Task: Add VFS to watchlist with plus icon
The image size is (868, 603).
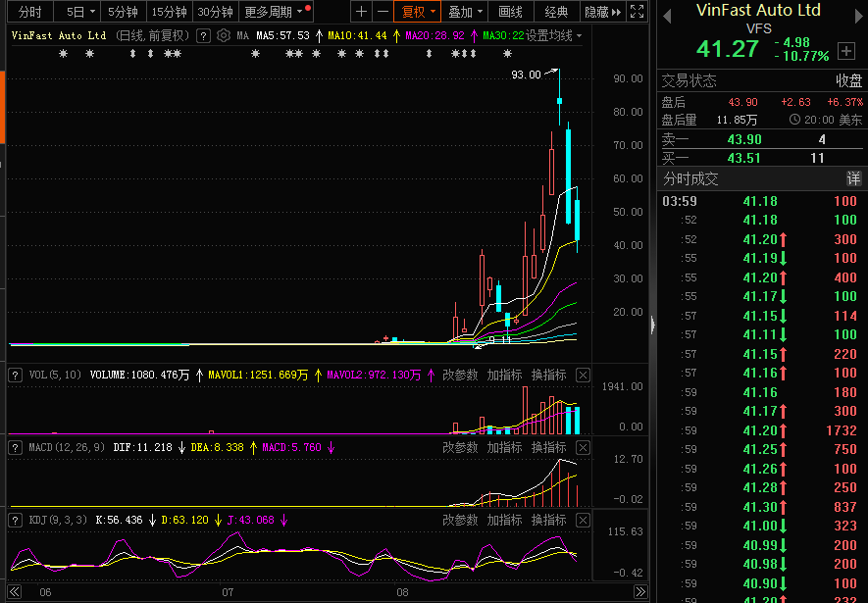Action: tap(846, 51)
